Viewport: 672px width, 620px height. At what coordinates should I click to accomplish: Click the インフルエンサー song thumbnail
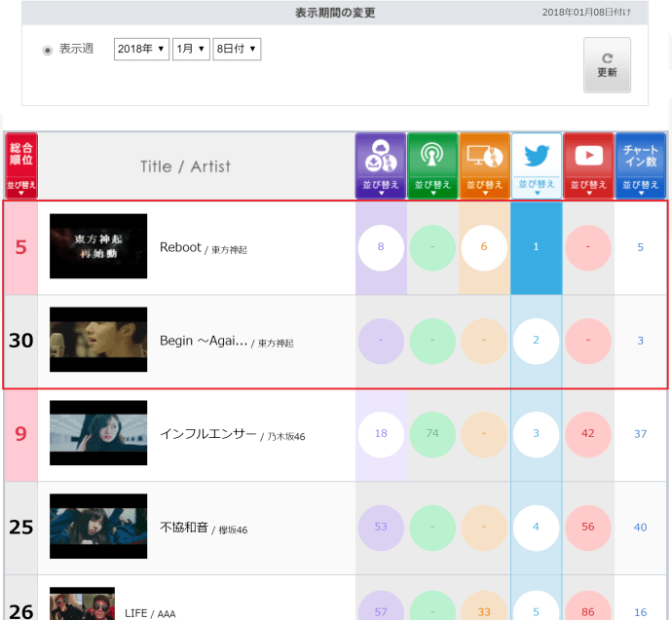click(98, 433)
